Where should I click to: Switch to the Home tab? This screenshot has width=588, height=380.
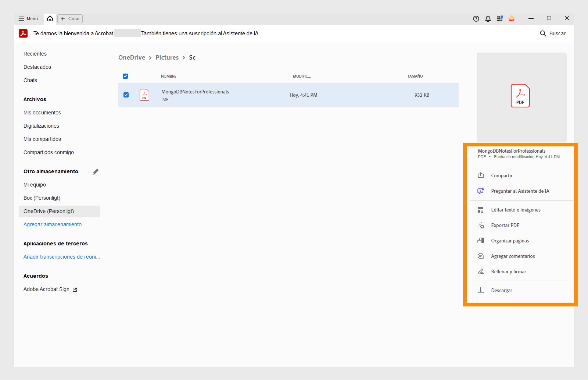pyautogui.click(x=50, y=18)
